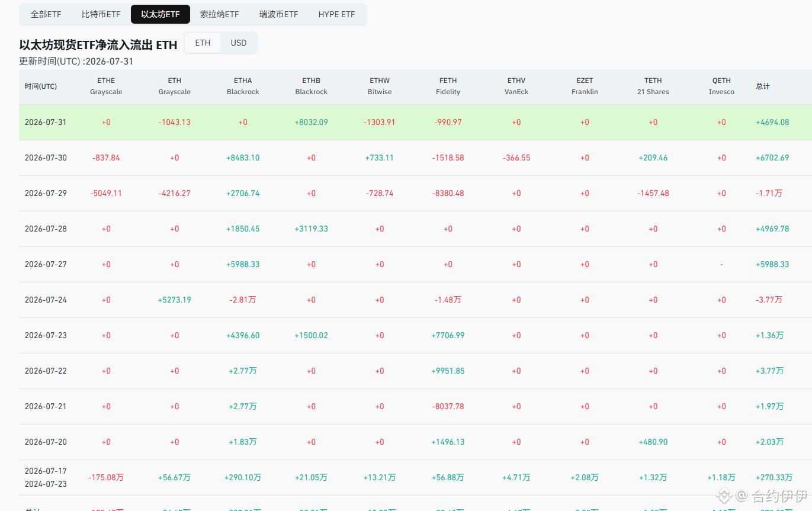Click the -990.97 FETH value
This screenshot has width=812, height=511.
click(448, 123)
